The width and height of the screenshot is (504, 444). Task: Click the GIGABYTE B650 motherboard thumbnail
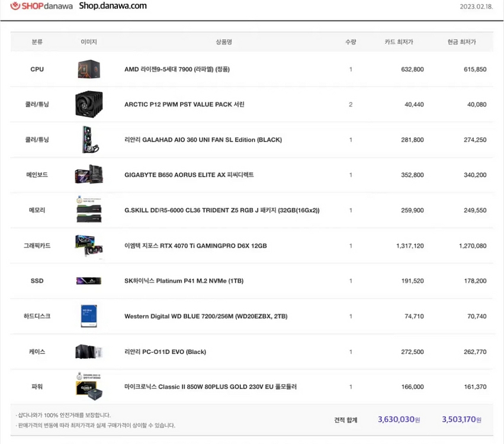point(89,175)
